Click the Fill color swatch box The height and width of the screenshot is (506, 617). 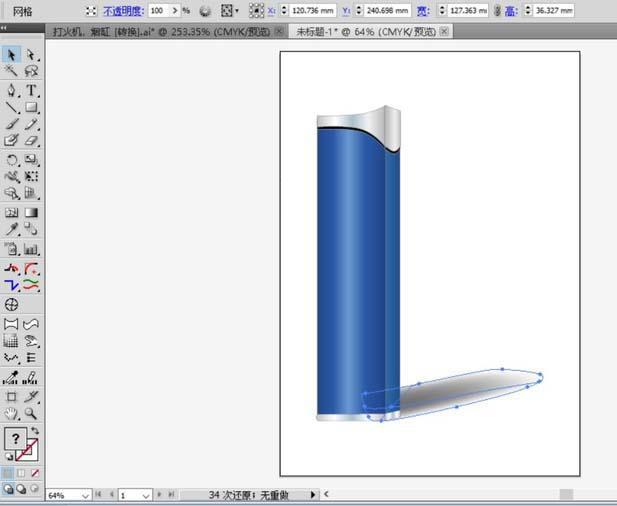pyautogui.click(x=16, y=441)
